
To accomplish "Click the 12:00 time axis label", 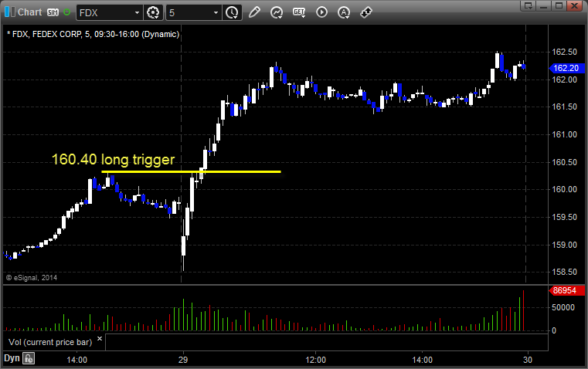I will pos(316,360).
